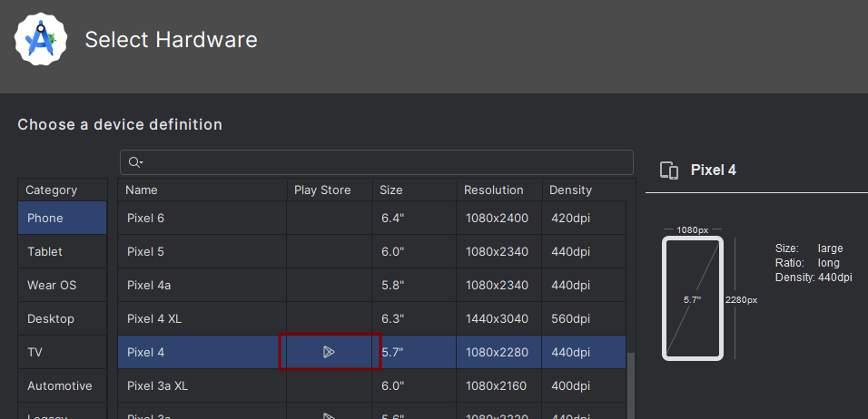Click the 6.4" size cell
This screenshot has height=419, width=868.
(415, 218)
